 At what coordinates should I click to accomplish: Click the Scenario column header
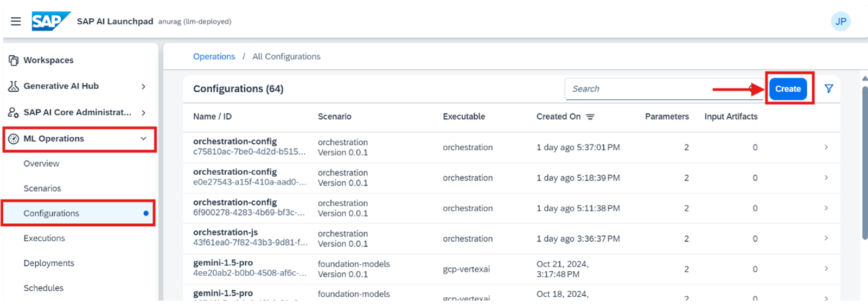point(335,117)
